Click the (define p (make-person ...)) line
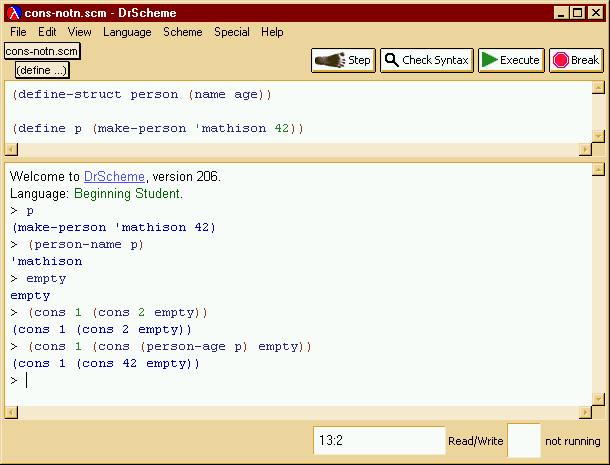The height and width of the screenshot is (465, 610). coord(158,128)
